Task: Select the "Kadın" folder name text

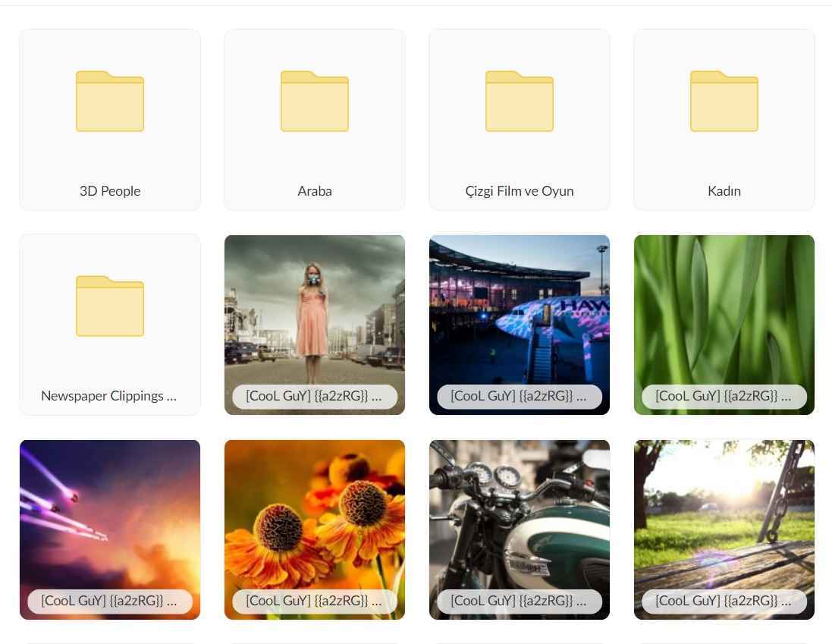Action: point(724,191)
